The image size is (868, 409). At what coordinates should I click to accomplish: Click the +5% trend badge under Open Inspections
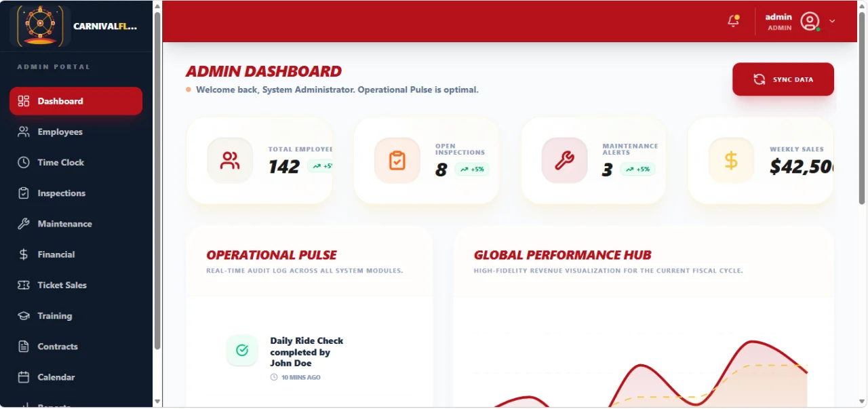pos(472,170)
